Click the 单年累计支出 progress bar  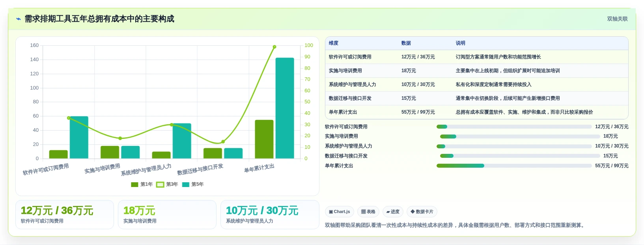click(514, 166)
